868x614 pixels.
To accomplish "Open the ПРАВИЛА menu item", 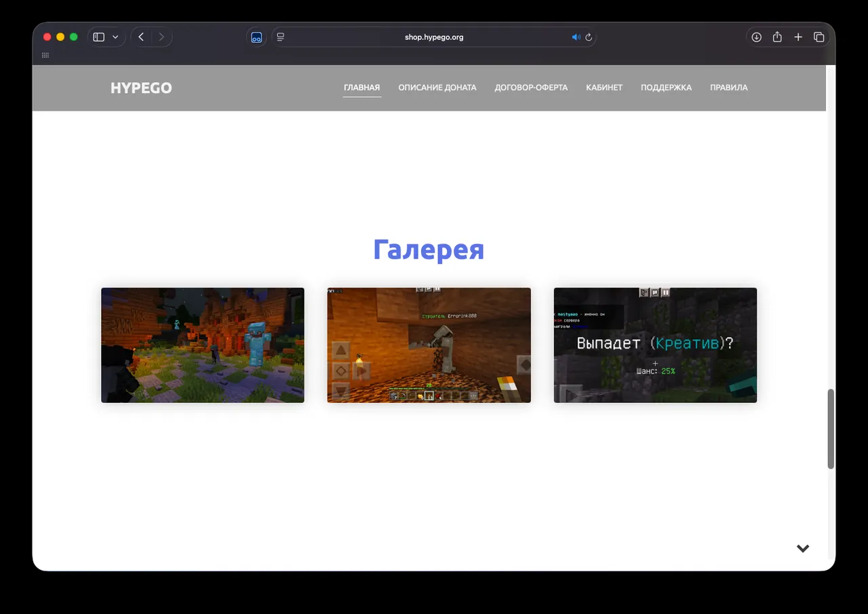I will tap(729, 88).
